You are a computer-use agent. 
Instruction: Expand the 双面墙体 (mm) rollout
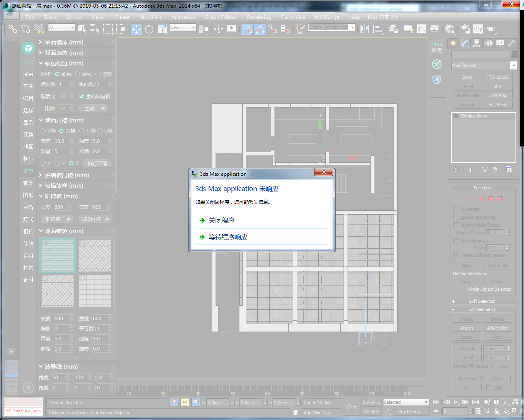pos(76,53)
